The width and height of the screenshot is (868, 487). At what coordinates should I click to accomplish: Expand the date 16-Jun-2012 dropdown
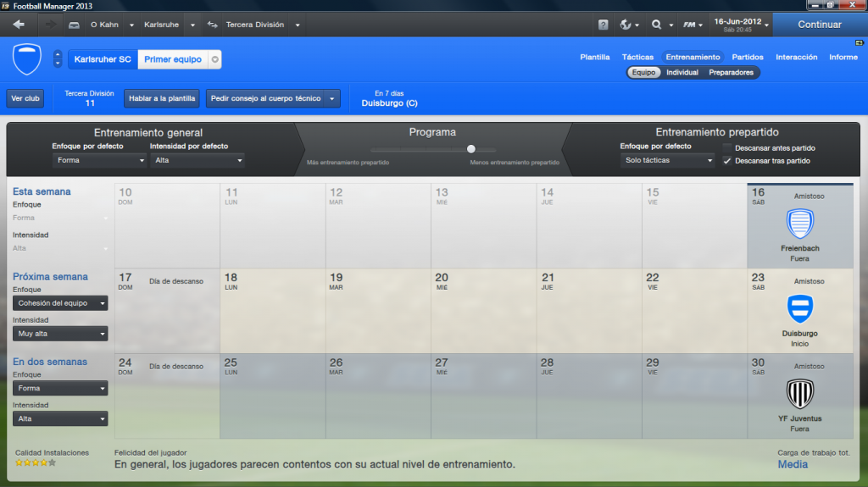coord(766,25)
